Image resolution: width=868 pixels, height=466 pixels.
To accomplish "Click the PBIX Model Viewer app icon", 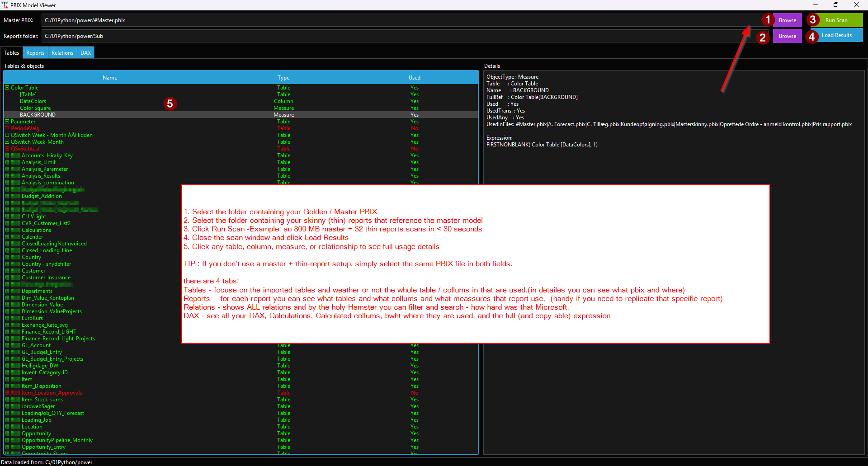I will click(x=5, y=5).
